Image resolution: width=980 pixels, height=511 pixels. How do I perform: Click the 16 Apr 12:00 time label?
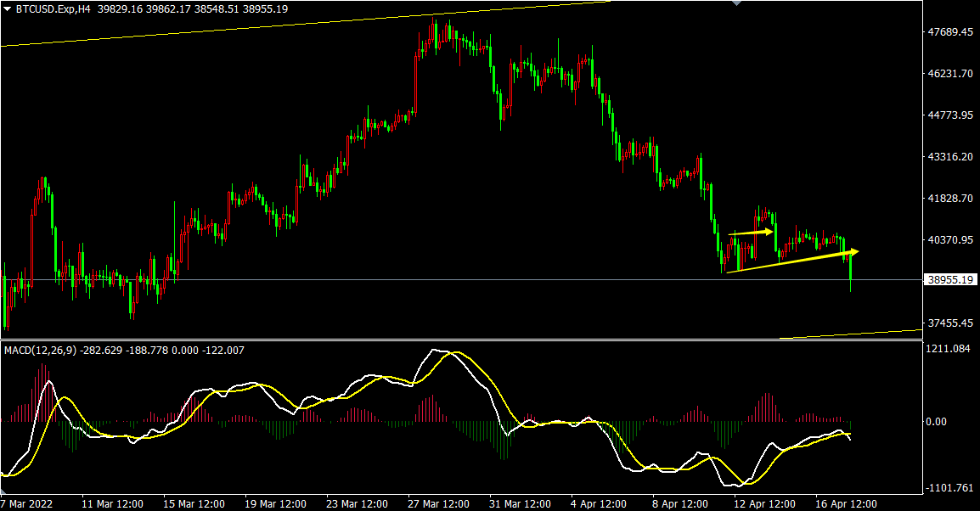[x=846, y=503]
